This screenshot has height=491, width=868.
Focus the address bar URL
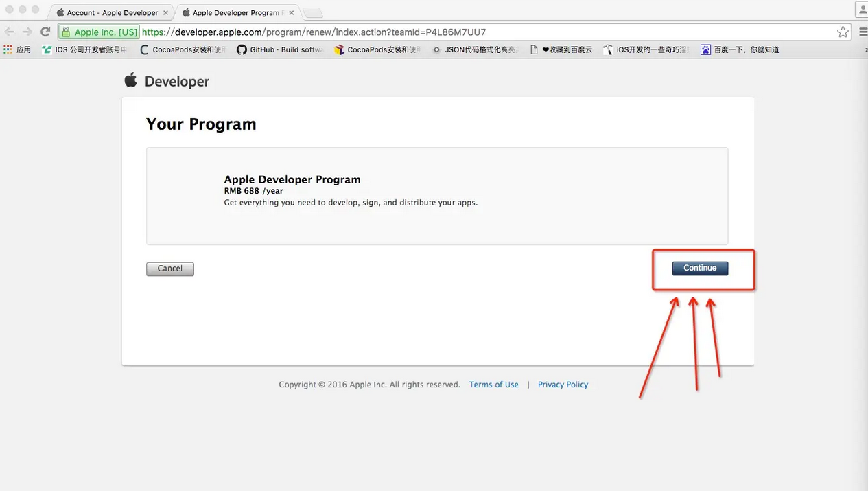[314, 32]
